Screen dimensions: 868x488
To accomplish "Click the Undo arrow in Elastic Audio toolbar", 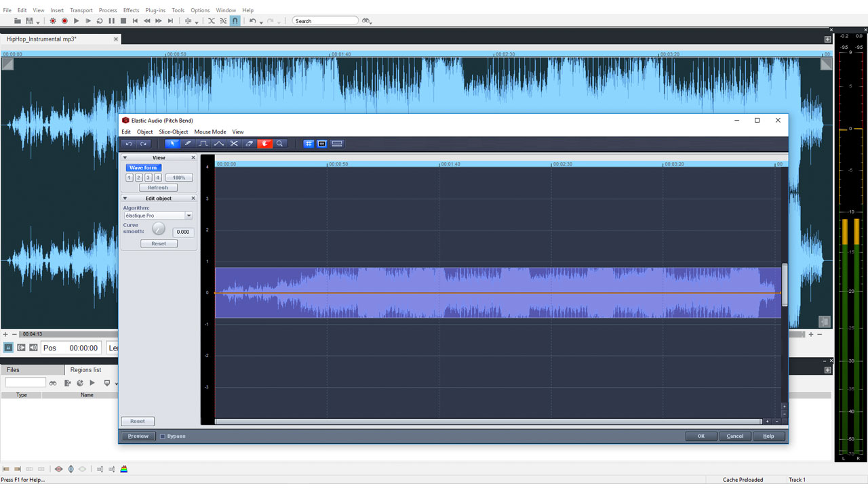I will click(129, 143).
